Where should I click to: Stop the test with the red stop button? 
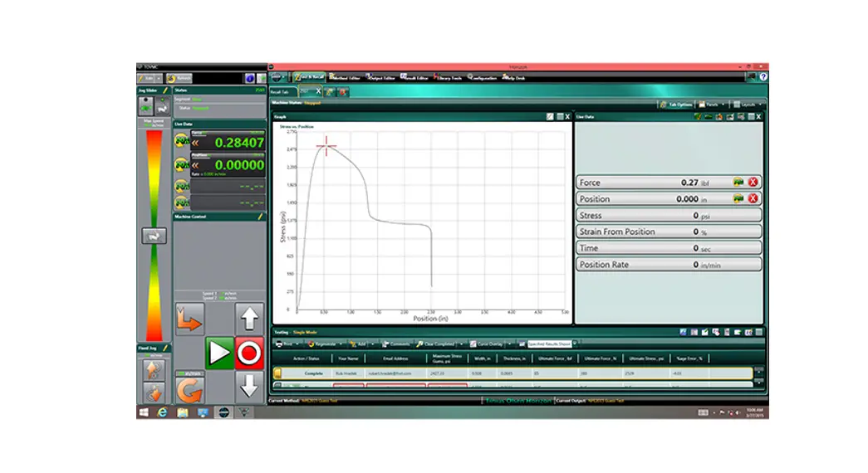click(x=249, y=353)
